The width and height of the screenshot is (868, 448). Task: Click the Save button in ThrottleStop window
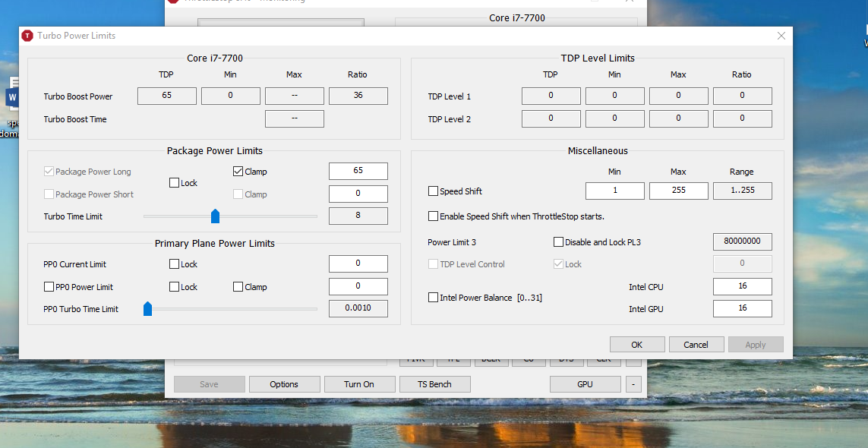pos(210,384)
